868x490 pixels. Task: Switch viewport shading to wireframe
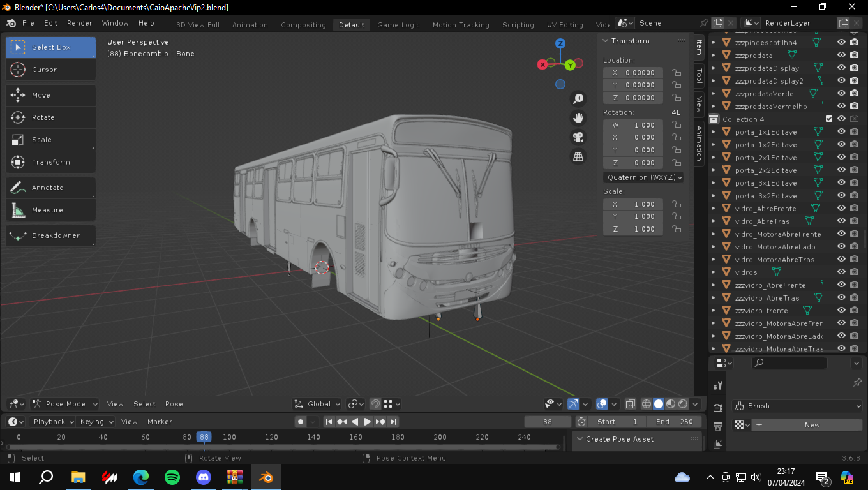(x=647, y=404)
